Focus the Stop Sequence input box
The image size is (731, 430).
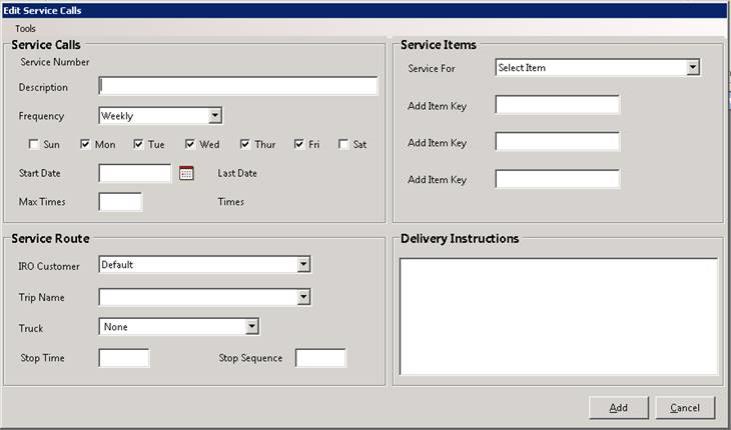coord(320,358)
